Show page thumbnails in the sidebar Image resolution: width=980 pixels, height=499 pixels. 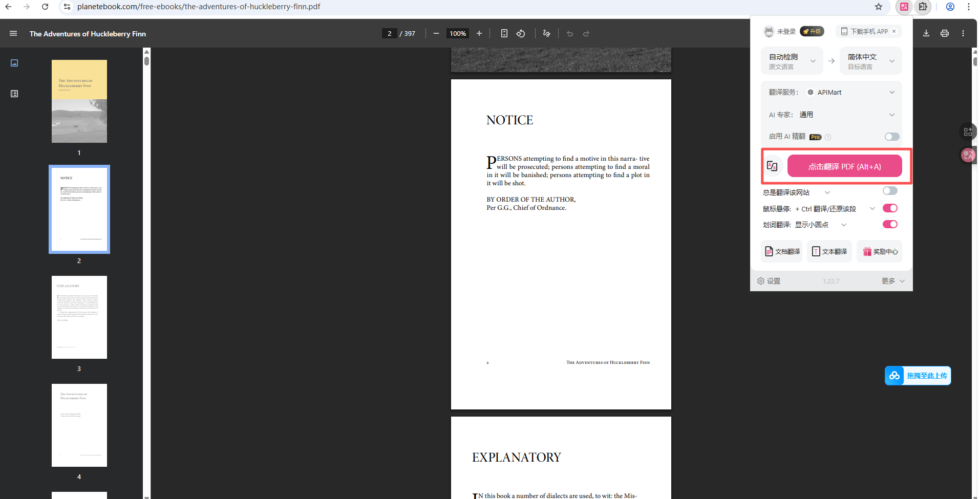pos(14,63)
